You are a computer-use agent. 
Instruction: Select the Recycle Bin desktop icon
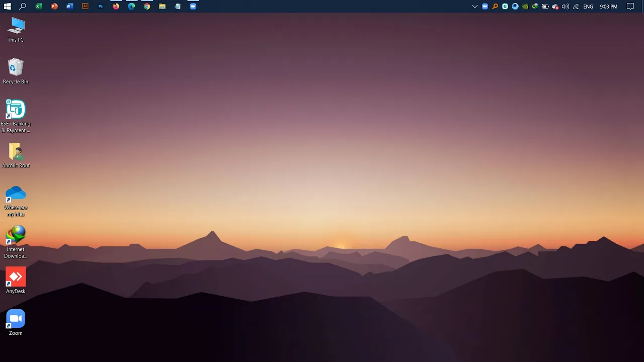(16, 71)
